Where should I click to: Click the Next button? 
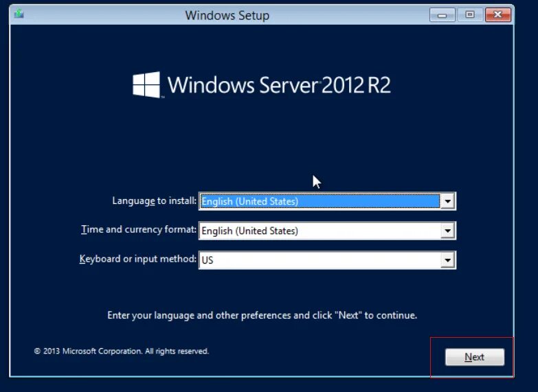pyautogui.click(x=475, y=357)
